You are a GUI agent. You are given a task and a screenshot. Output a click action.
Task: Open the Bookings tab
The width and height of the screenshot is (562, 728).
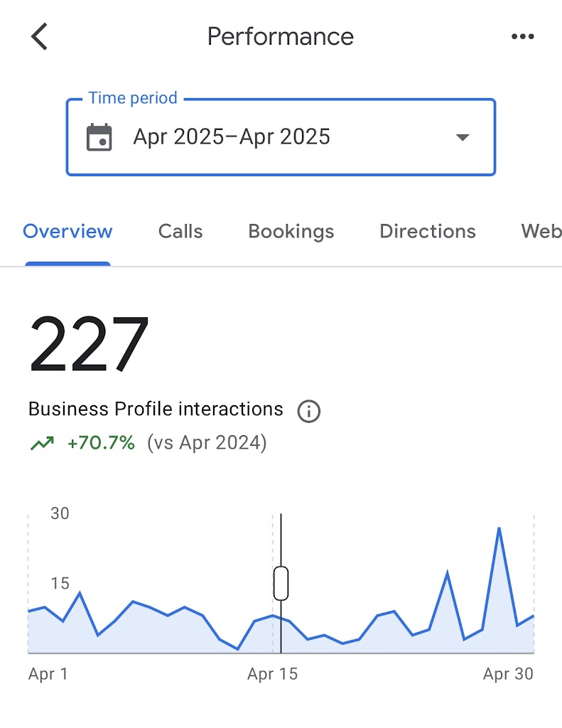291,232
